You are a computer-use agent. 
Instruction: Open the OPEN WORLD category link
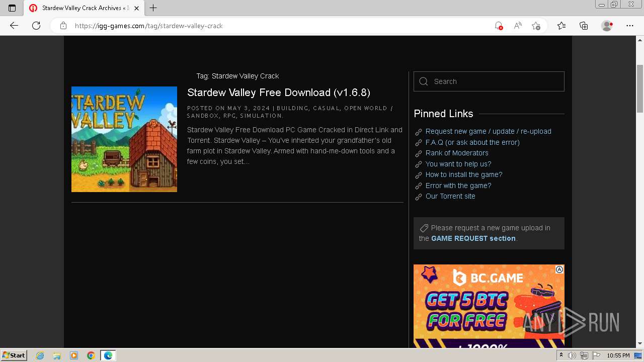pos(366,108)
